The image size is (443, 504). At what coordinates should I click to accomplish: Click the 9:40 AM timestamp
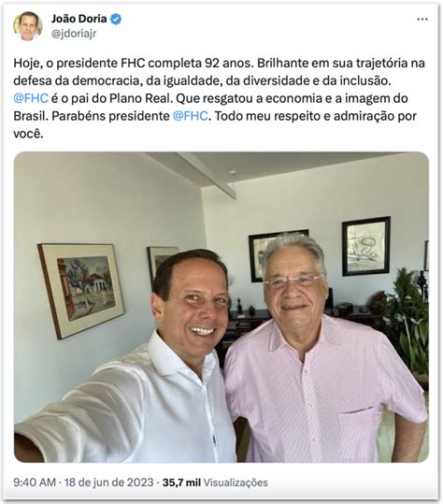[x=35, y=482]
